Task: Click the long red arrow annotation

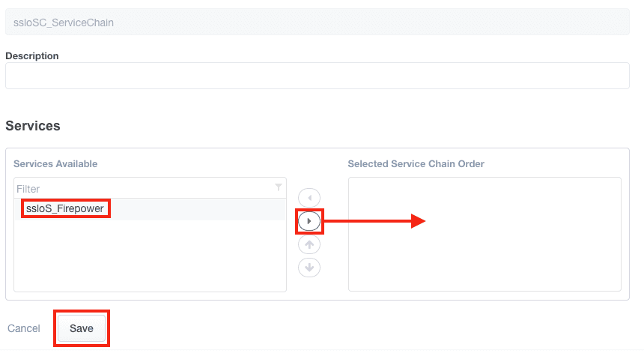Action: click(374, 221)
